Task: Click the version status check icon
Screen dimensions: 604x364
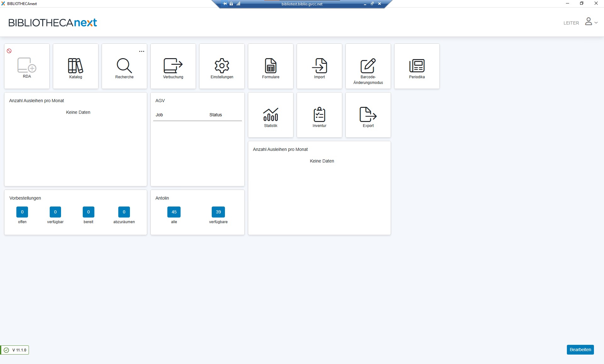Action: [x=6, y=350]
